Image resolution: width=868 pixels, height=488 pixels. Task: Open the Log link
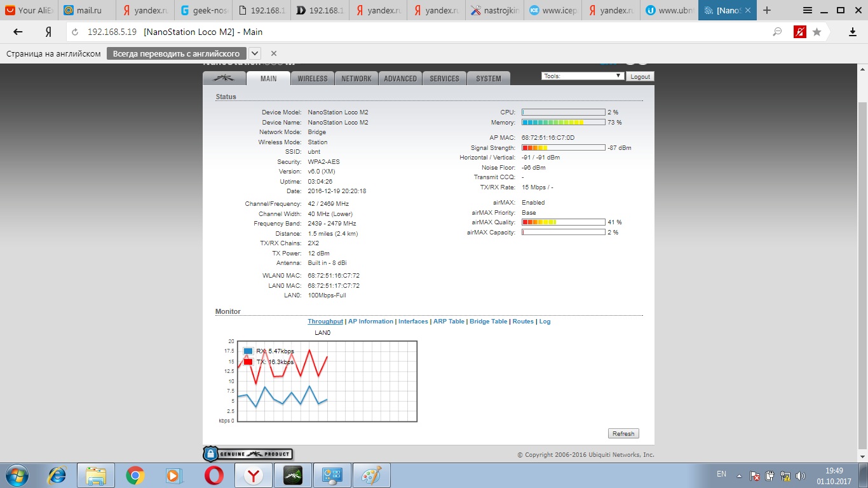tap(545, 322)
